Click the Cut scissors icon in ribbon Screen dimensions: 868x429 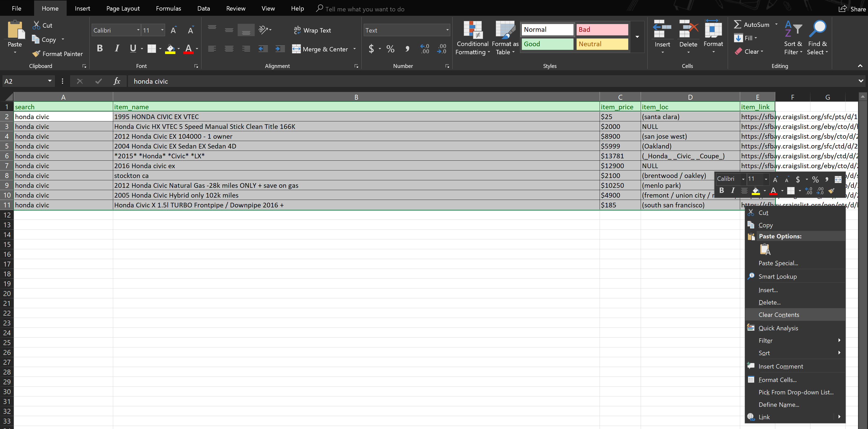[36, 25]
